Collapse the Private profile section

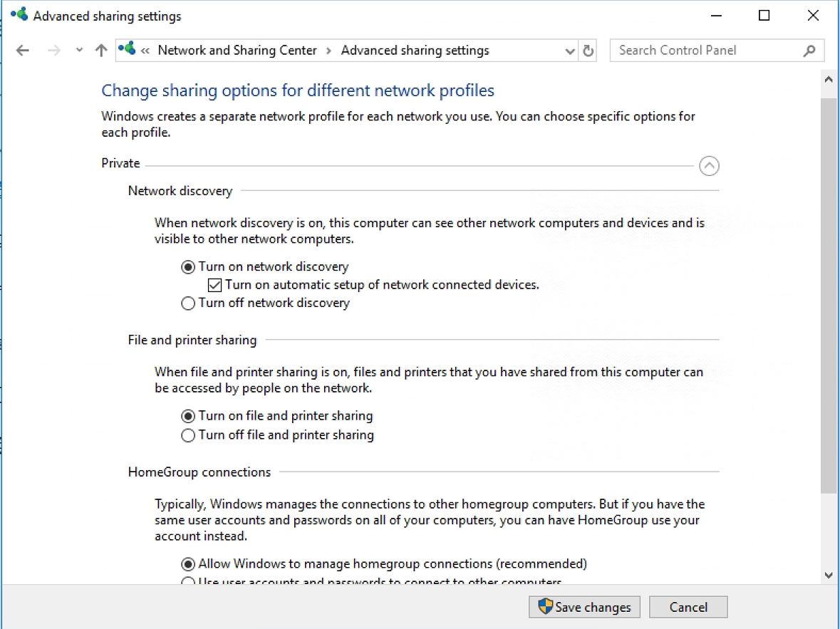click(x=709, y=165)
